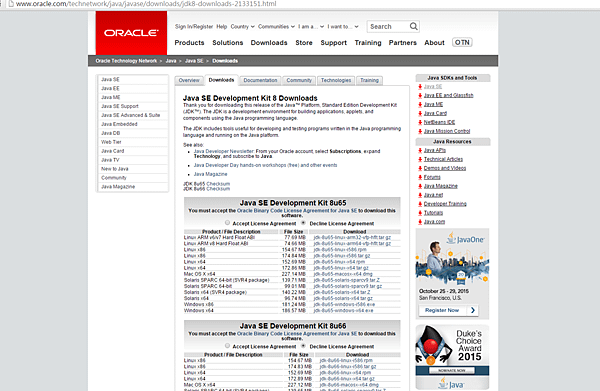Select Decline License Agreement for Kit 8u66
Screen dimensions: 600x391
point(303,346)
